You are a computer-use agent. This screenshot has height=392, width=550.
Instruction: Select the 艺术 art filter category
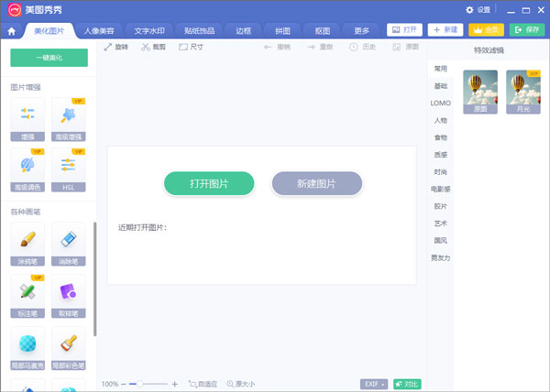click(x=441, y=223)
